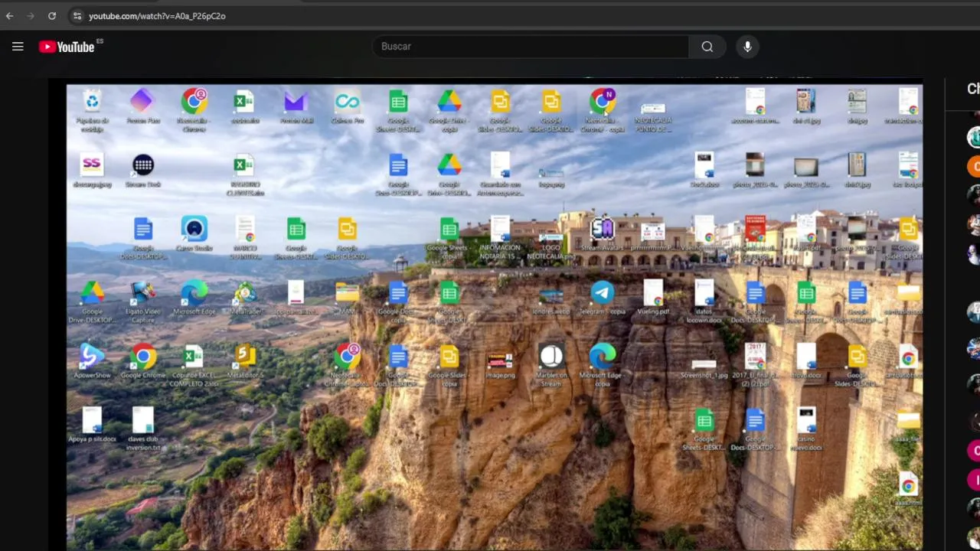Open casino nuevo.docx document
Viewport: 980px width, 551px height.
pos(806,429)
